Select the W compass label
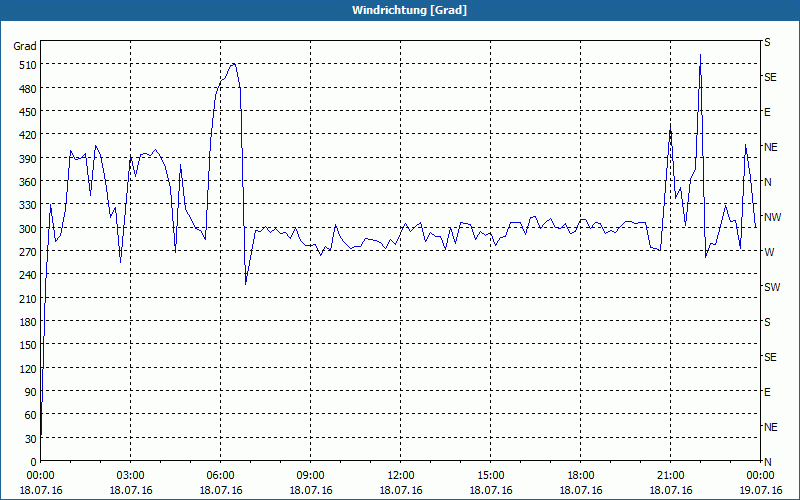This screenshot has width=800, height=500. tap(769, 252)
